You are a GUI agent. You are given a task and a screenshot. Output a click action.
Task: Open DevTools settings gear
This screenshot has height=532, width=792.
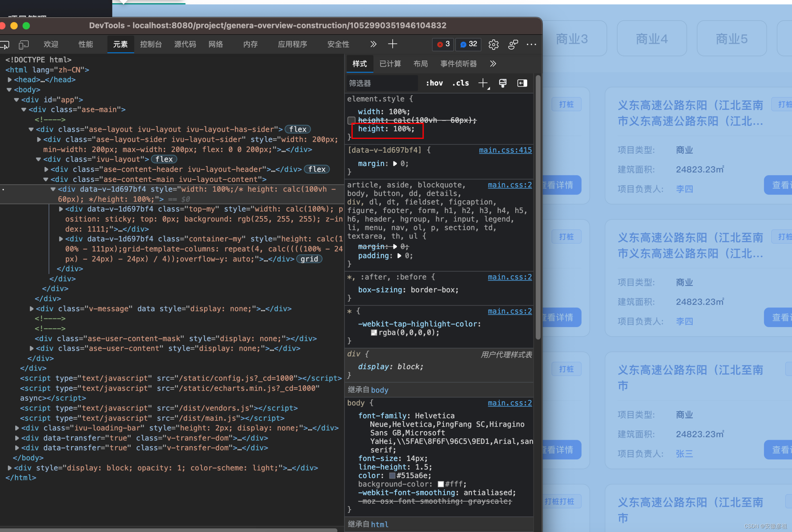point(493,45)
